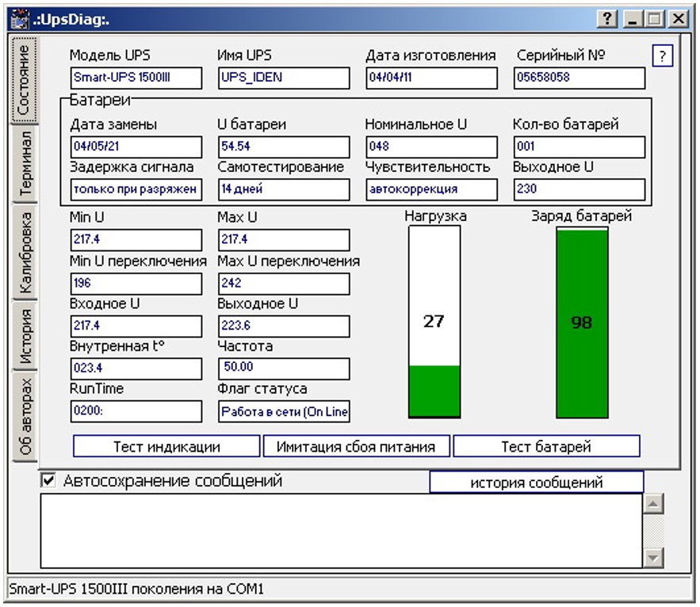Open the Терминал tab
This screenshot has width=700, height=607.
click(25, 163)
